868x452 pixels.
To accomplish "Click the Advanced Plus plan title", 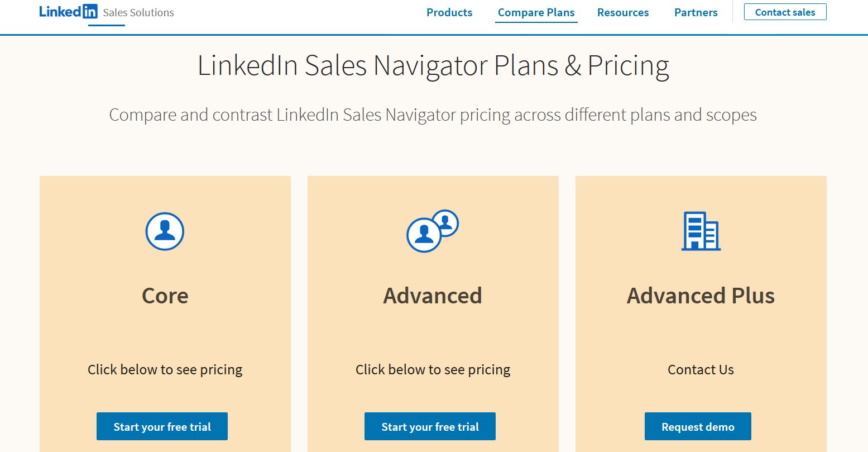I will 701,296.
